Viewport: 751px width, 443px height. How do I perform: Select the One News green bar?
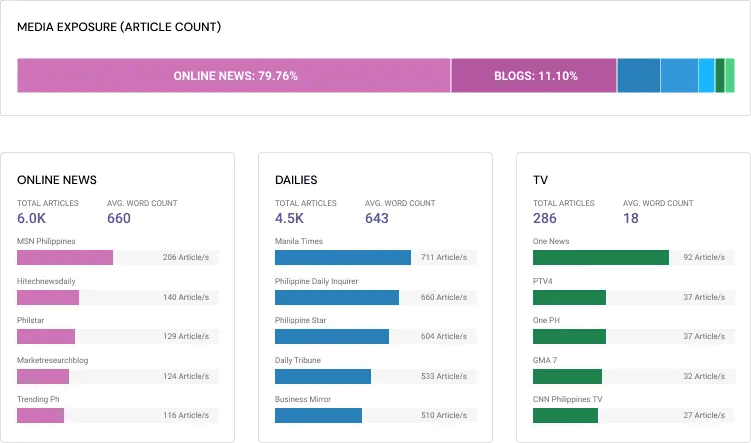(x=601, y=257)
